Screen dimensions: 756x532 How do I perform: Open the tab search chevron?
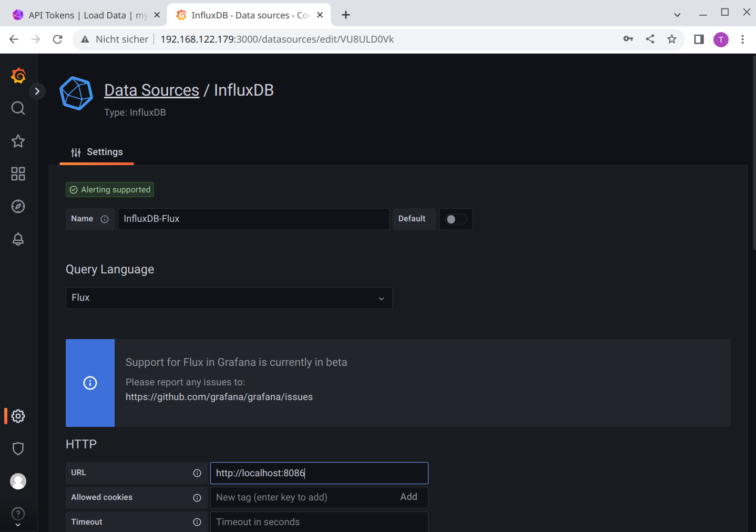677,15
